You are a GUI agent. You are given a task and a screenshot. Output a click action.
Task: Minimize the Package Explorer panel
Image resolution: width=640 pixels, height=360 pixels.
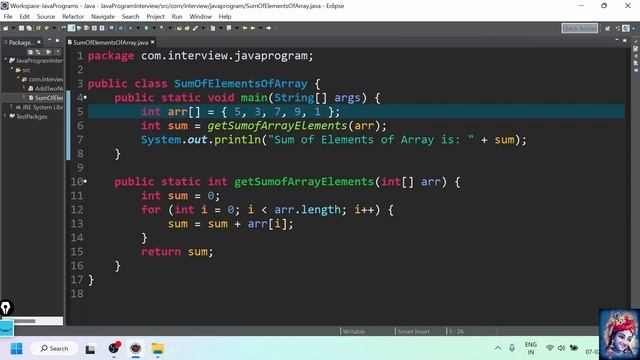point(49,40)
